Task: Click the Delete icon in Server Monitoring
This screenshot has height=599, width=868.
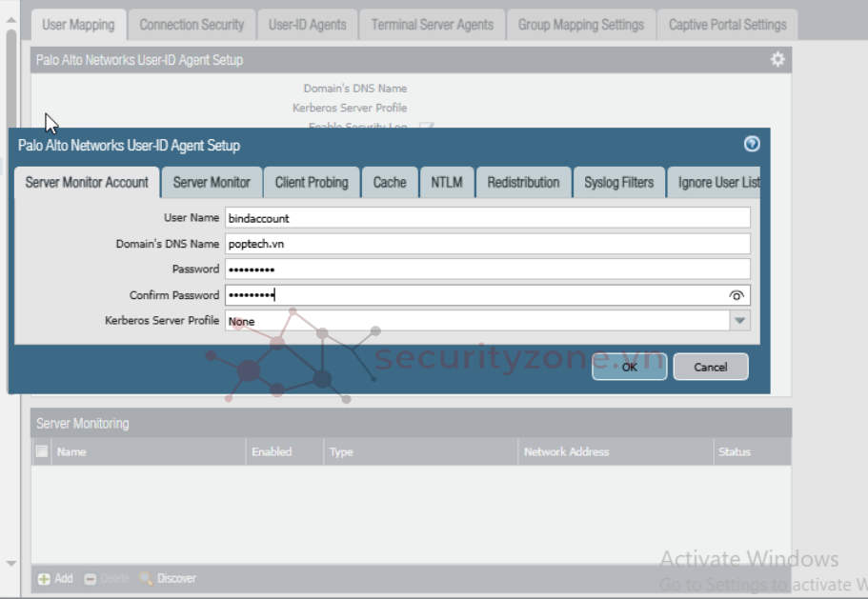Action: pyautogui.click(x=91, y=578)
